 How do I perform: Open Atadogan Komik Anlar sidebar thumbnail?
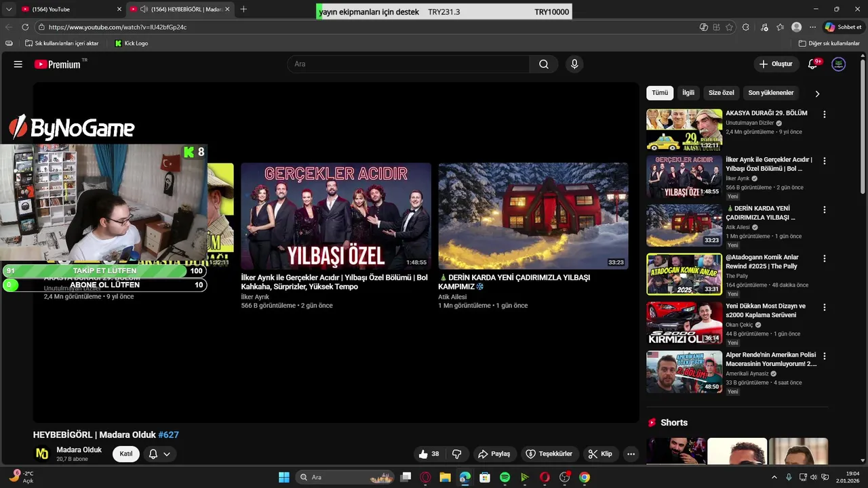click(x=684, y=274)
